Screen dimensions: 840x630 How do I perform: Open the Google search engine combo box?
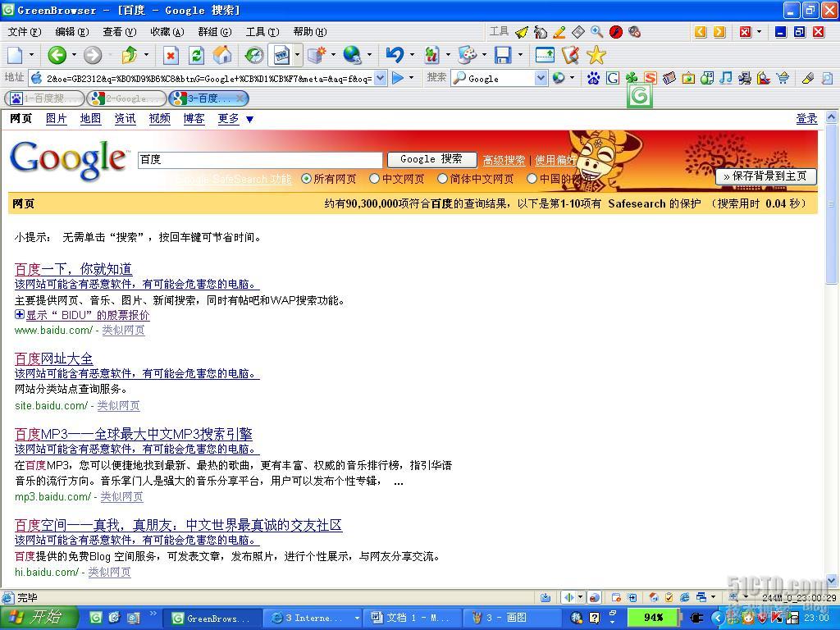(500, 78)
